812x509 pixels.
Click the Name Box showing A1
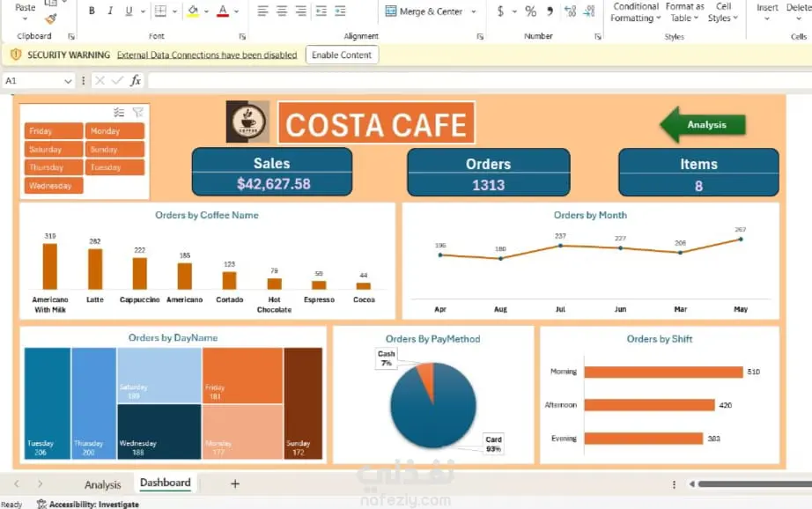[x=32, y=81]
